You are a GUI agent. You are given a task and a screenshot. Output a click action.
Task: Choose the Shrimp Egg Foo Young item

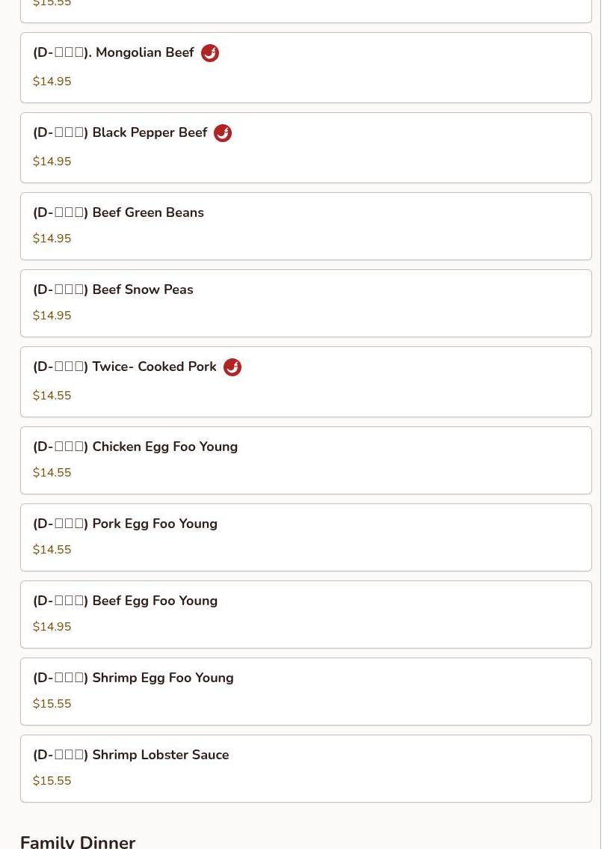point(133,678)
